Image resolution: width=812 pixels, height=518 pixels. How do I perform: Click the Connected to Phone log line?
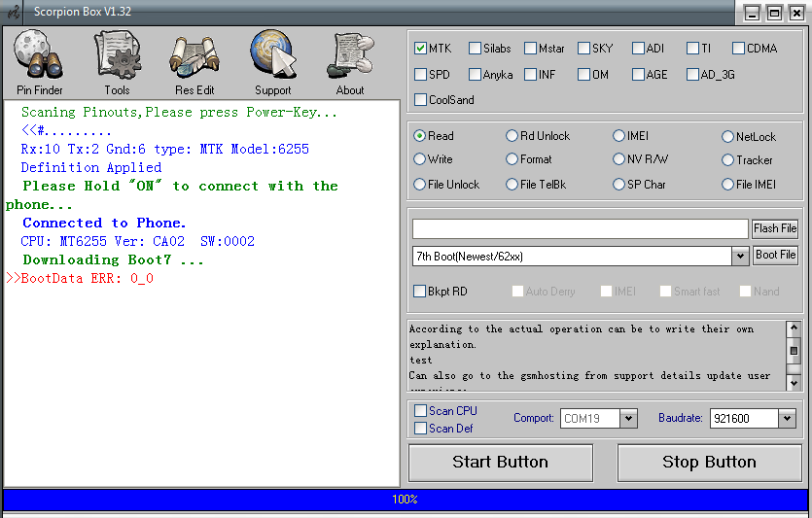tap(104, 223)
